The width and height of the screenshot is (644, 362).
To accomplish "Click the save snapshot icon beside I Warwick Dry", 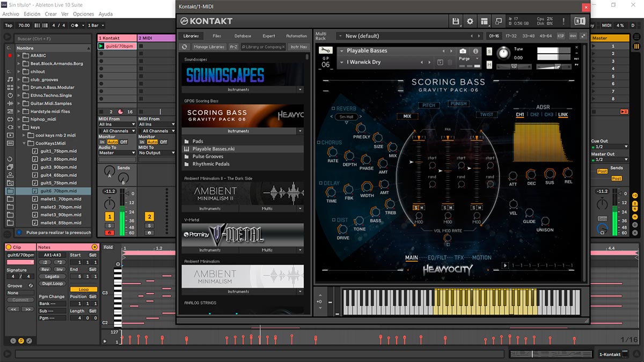I will click(441, 62).
